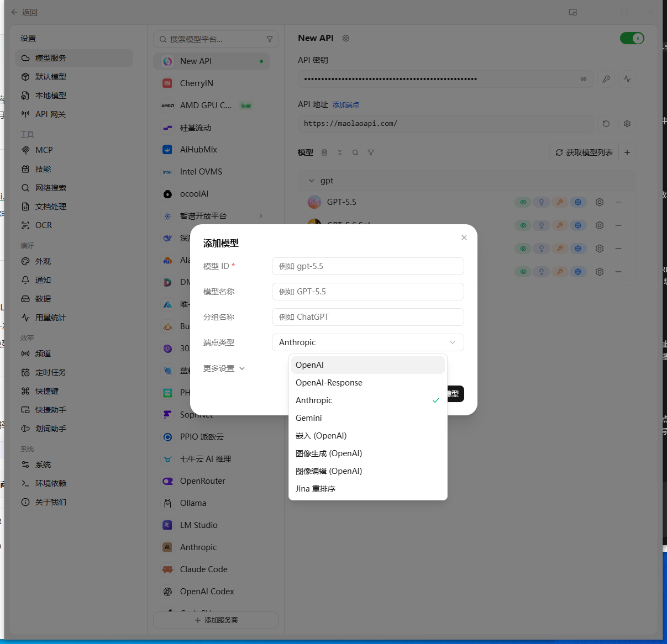
Task: Choose the checked Anthropic endpoint option
Action: (368, 400)
